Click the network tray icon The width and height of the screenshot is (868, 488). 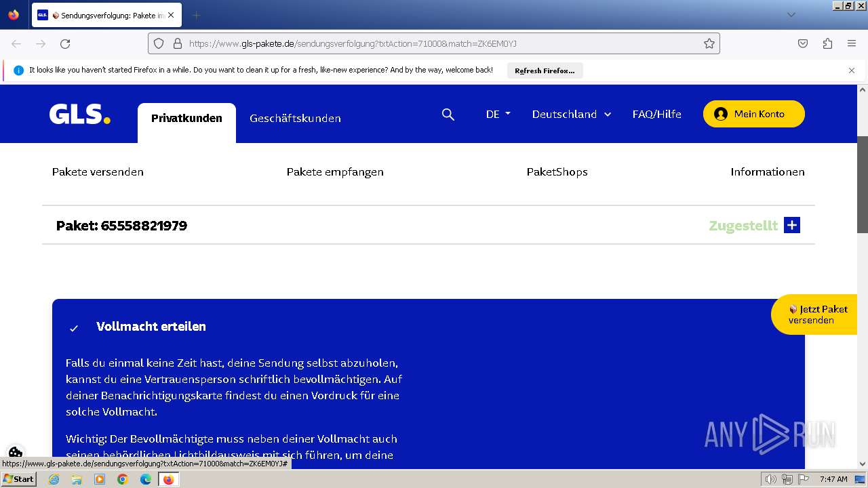click(x=787, y=479)
